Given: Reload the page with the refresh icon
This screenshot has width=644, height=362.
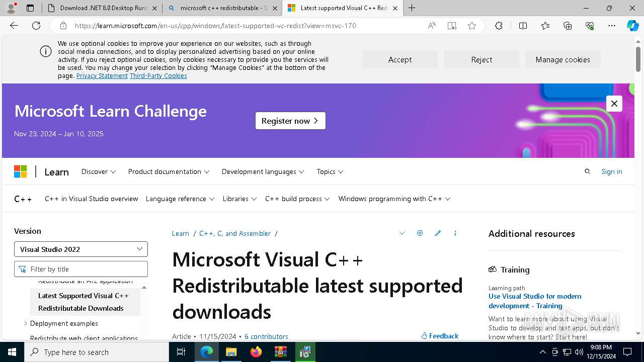Looking at the screenshot, I should [x=36, y=26].
